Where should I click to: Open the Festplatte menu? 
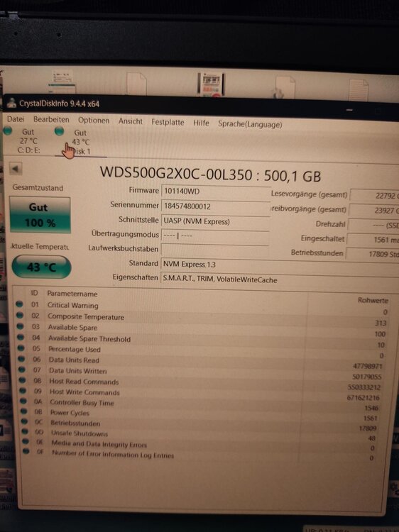click(168, 122)
